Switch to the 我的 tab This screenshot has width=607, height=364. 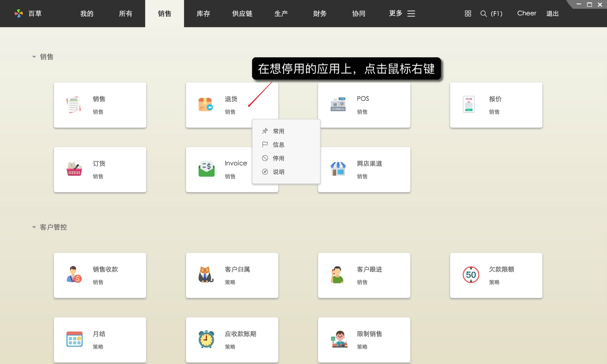(87, 14)
